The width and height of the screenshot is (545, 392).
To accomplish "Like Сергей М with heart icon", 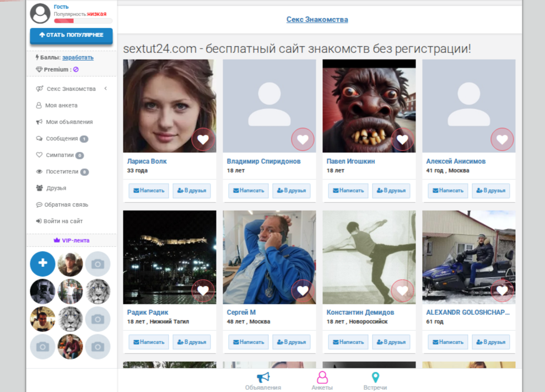I will [303, 291].
